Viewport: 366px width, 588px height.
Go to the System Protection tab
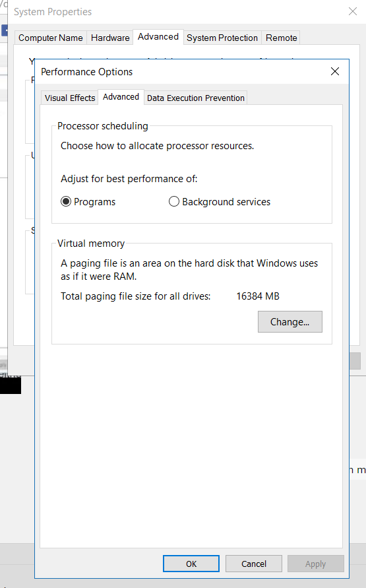tap(222, 38)
